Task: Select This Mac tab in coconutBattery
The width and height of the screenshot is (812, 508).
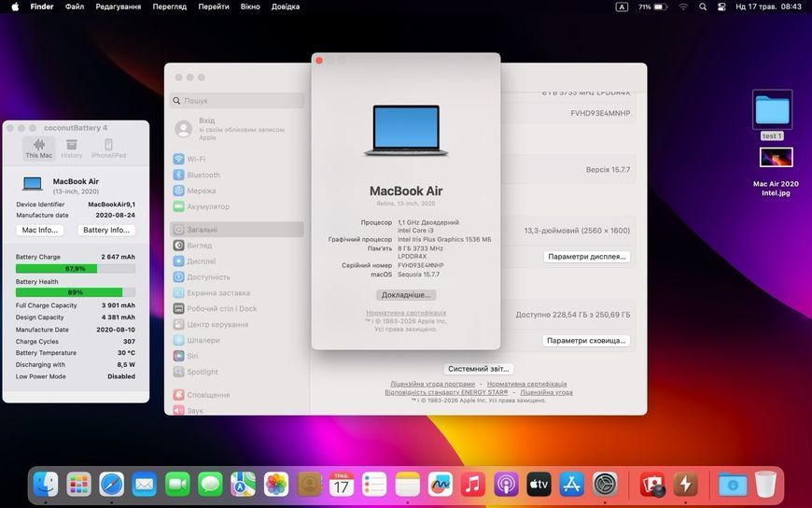Action: coord(39,148)
